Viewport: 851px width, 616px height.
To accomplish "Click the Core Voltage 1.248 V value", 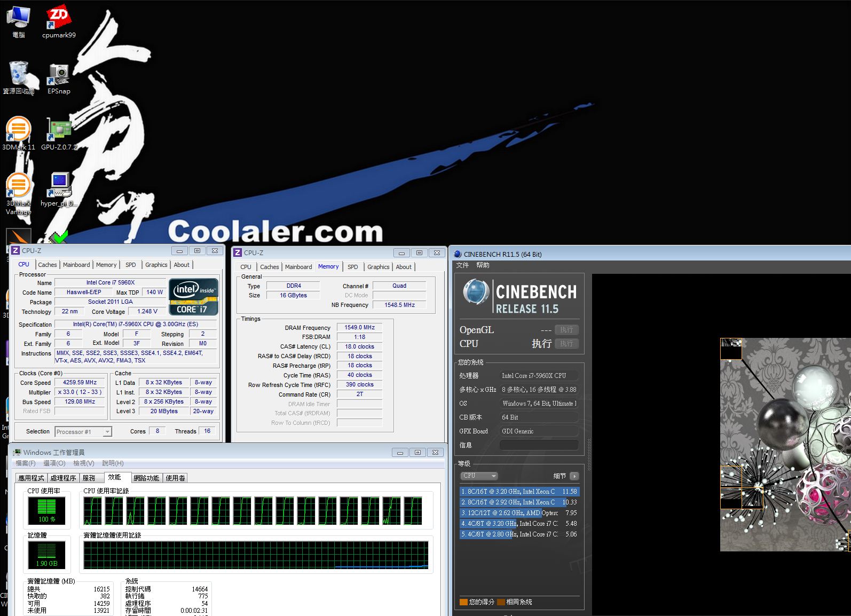I will [x=147, y=312].
